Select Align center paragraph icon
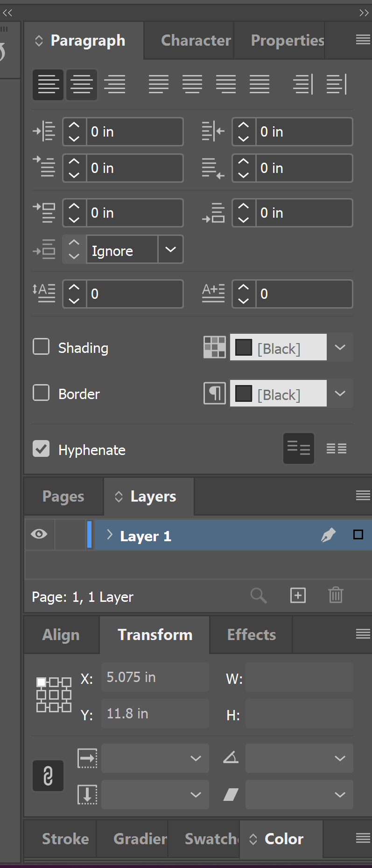372x868 pixels. pos(82,84)
